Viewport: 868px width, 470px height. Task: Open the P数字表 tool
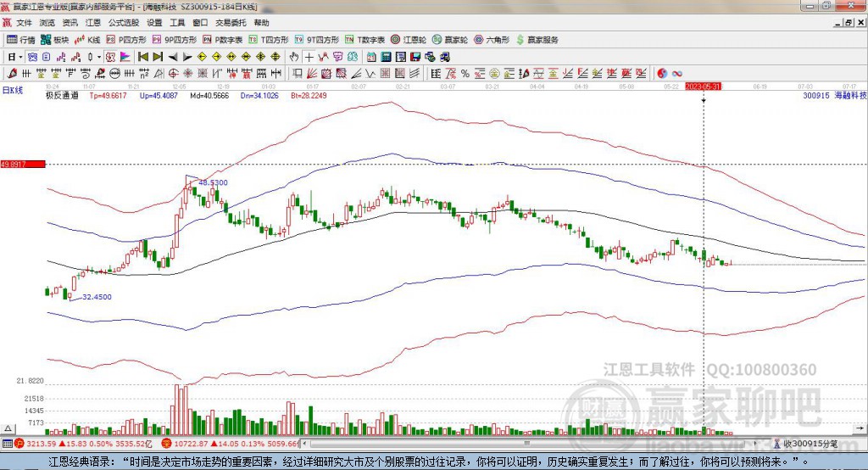[x=223, y=40]
